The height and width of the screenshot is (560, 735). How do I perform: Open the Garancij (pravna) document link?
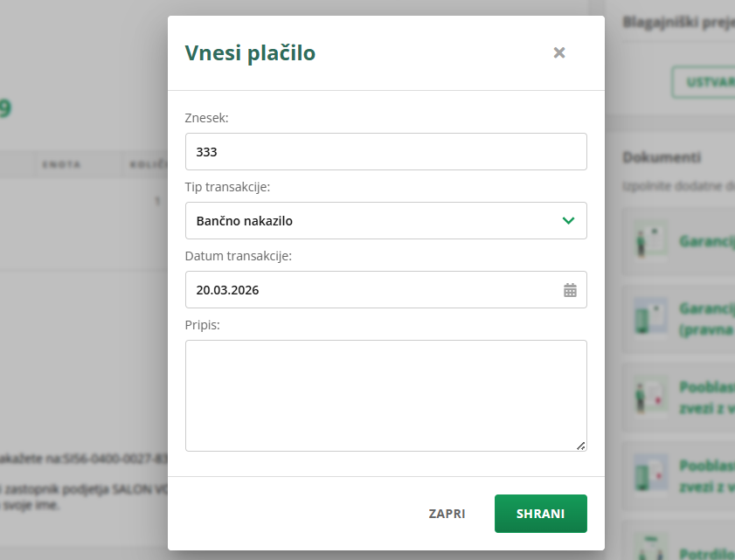click(x=707, y=309)
